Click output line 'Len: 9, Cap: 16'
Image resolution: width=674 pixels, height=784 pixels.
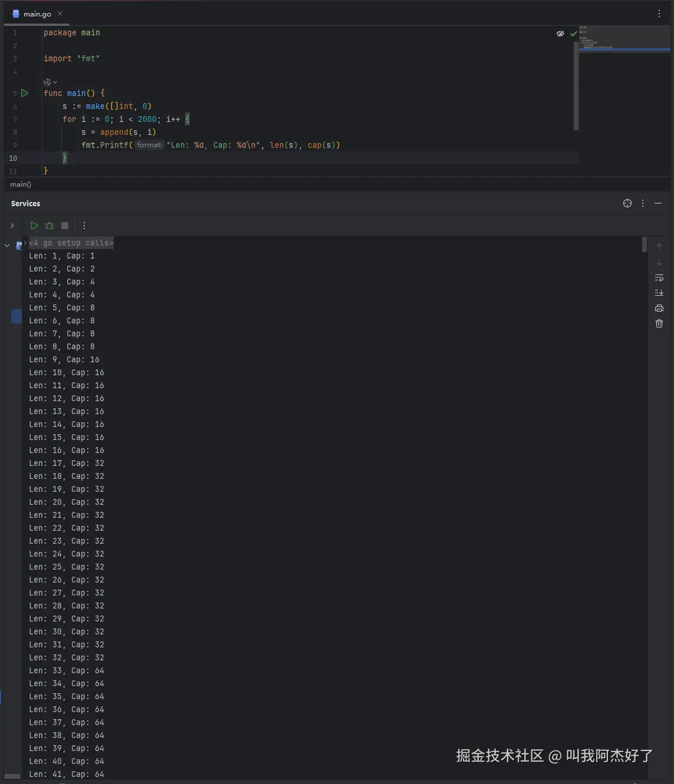64,359
